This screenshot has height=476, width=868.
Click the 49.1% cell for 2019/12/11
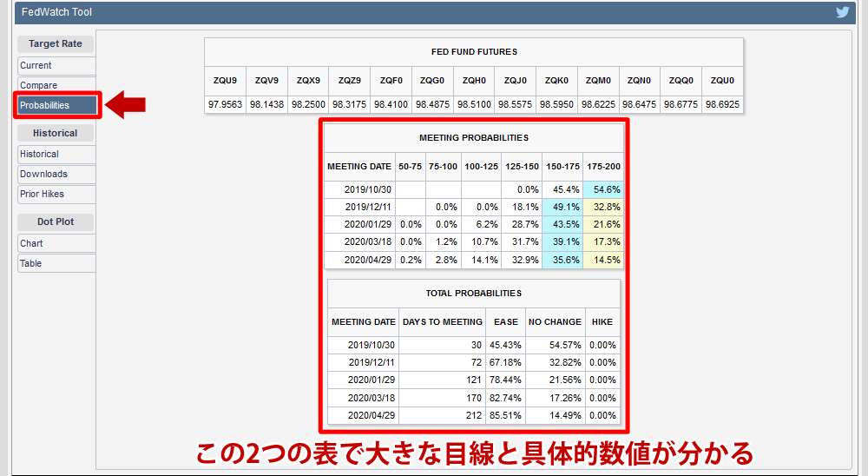tap(562, 207)
